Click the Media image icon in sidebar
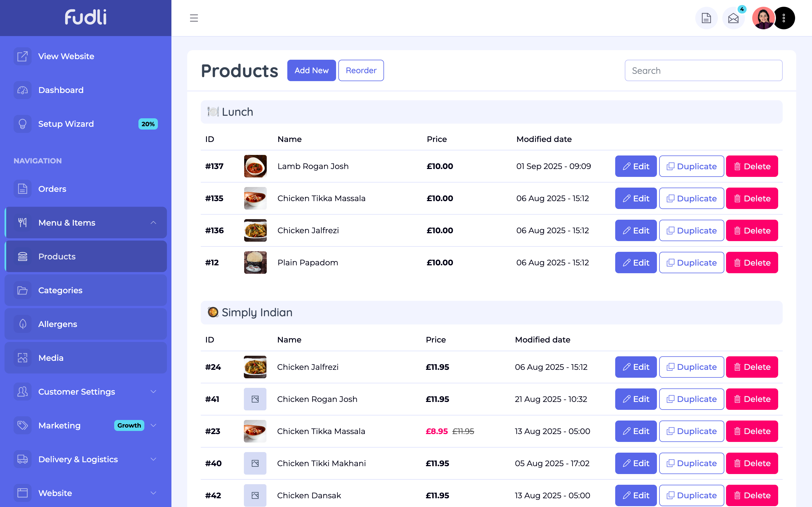Screen dimensions: 812x507 tap(23, 358)
